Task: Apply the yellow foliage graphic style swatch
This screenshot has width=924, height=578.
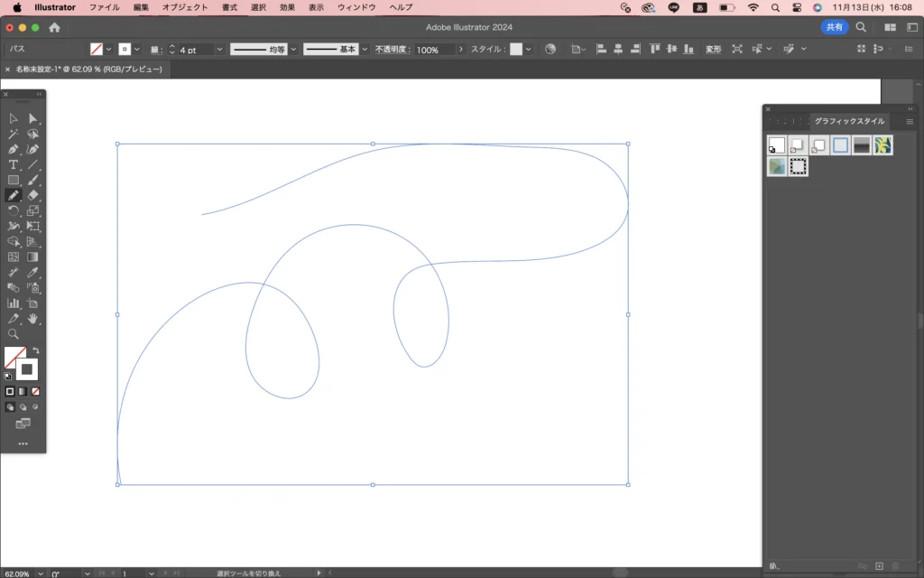Action: coord(883,145)
